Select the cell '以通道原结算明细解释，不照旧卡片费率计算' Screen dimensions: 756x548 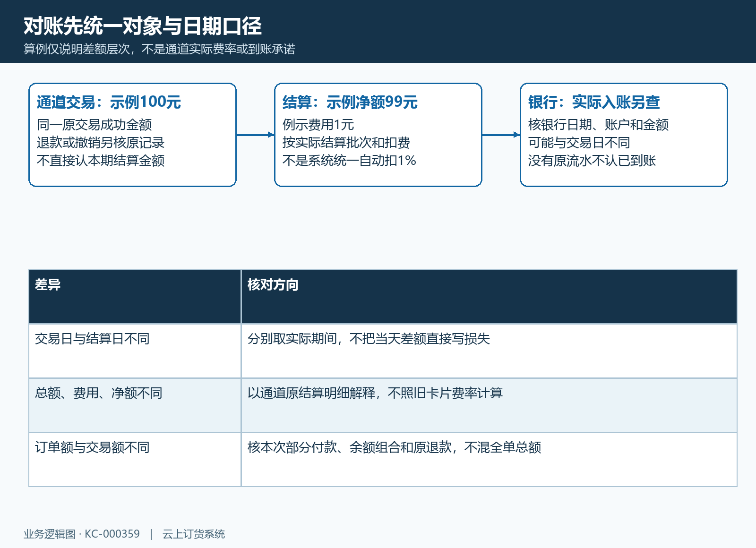click(x=489, y=405)
